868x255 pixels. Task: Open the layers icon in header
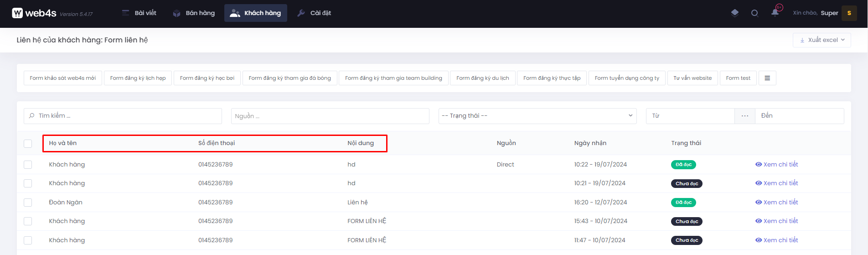(x=734, y=13)
